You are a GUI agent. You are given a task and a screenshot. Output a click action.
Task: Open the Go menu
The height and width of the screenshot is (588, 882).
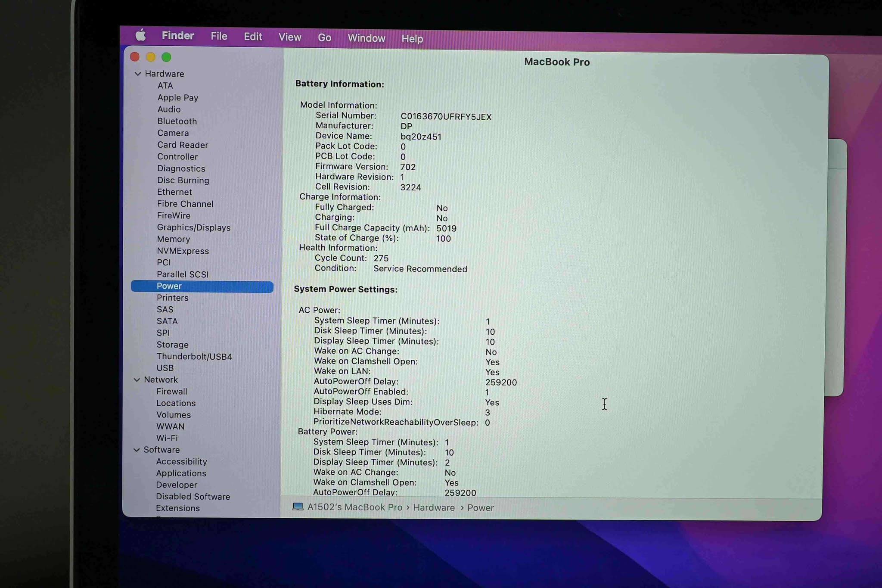click(325, 38)
